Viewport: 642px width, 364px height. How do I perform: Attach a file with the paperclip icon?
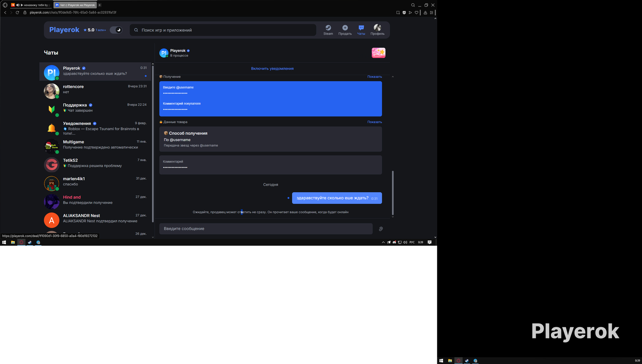point(381,229)
